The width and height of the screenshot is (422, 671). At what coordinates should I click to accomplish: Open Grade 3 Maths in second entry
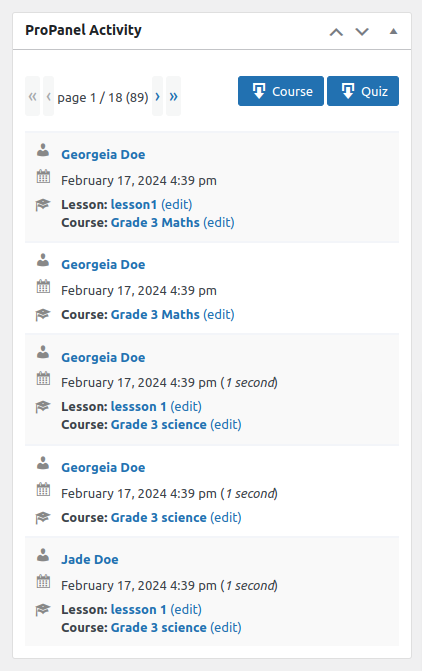coord(155,315)
